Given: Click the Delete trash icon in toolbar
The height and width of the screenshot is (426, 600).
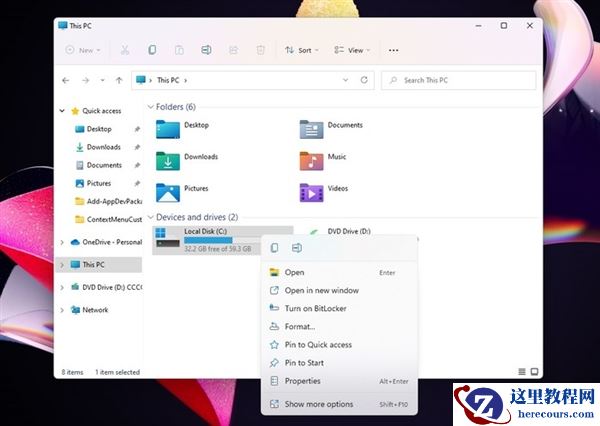Looking at the screenshot, I should 261,50.
